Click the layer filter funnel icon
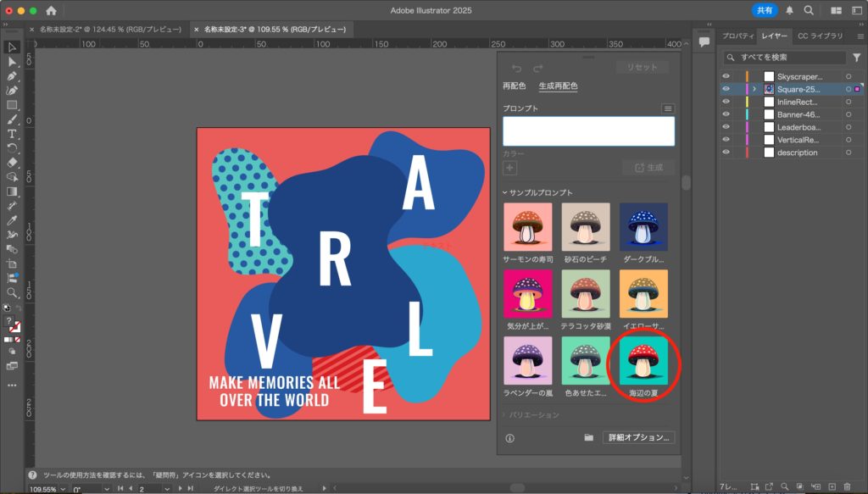Screen dimensions: 868x494 (x=856, y=58)
